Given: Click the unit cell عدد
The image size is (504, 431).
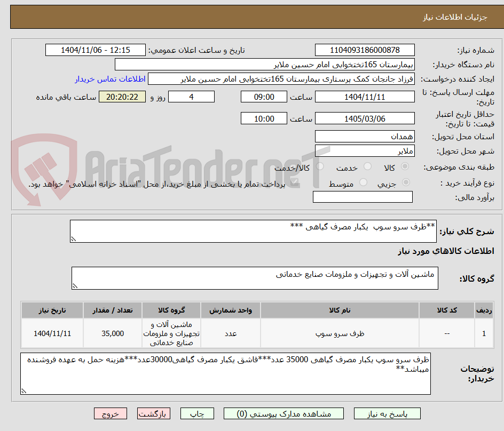Looking at the screenshot, I should point(231,333).
